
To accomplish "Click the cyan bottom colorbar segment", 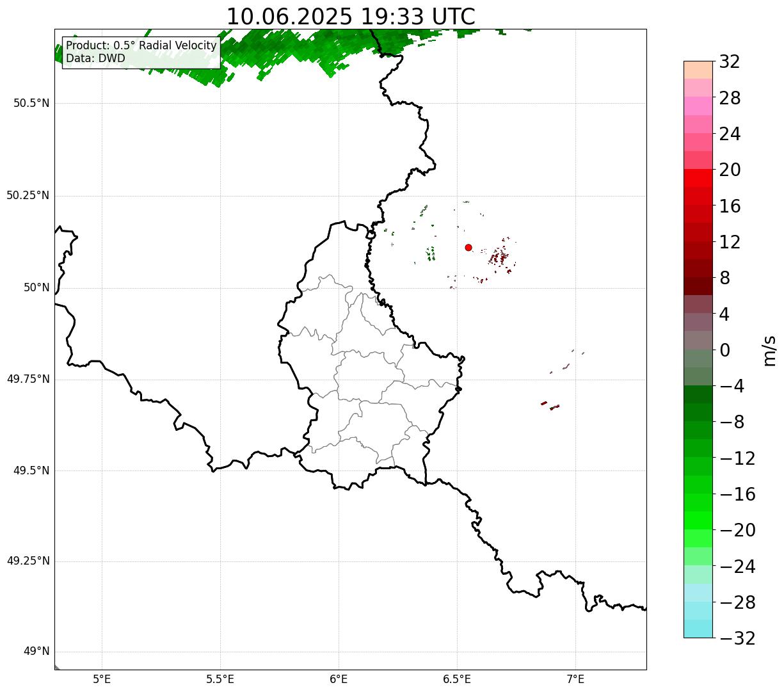I will (698, 629).
